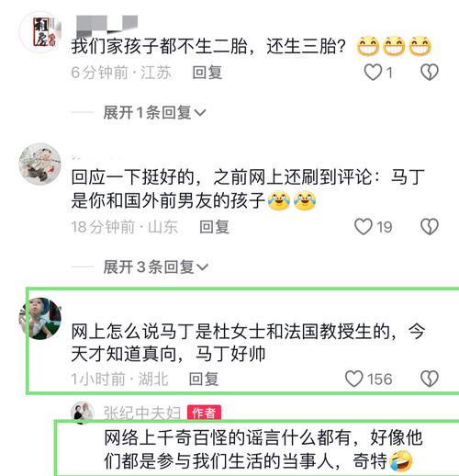Viewport: 459px width, 476px height.
Task: Like the Jiangsu comment with 1 like
Action: point(373,73)
